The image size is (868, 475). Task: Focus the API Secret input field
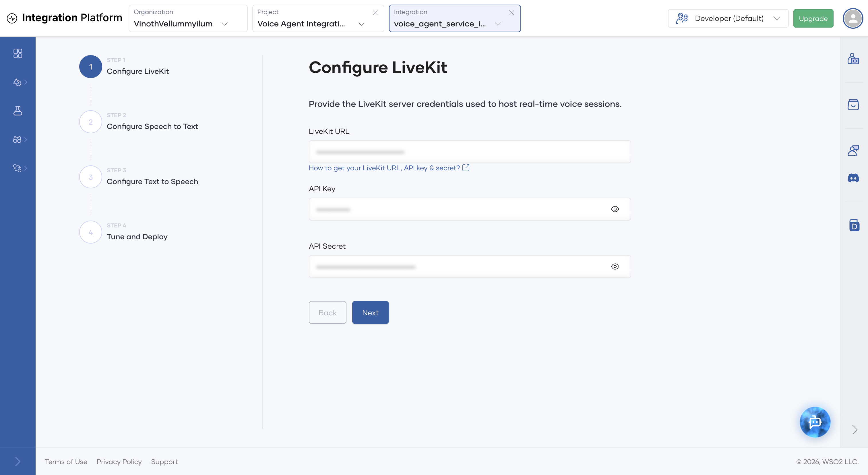pyautogui.click(x=469, y=266)
